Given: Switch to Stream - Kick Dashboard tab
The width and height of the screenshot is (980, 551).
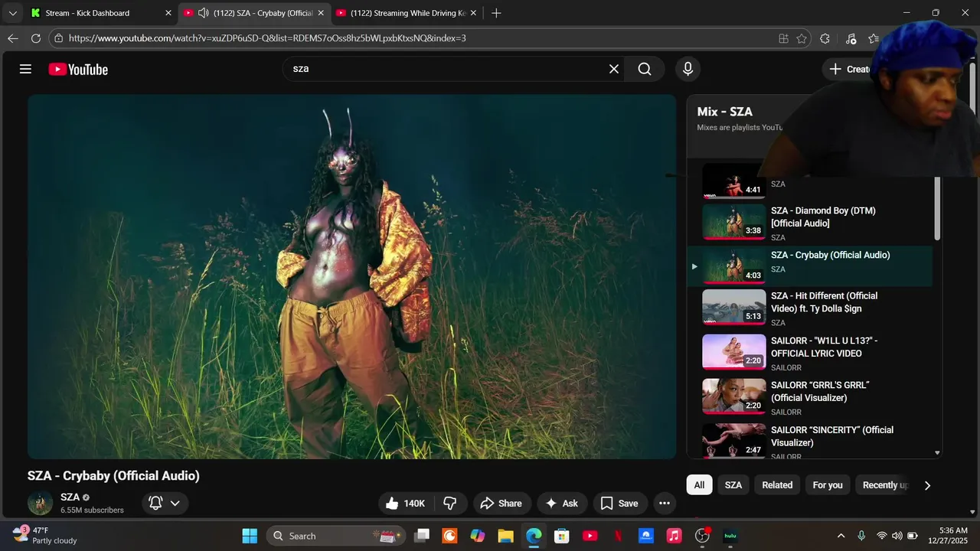Looking at the screenshot, I should (x=102, y=13).
